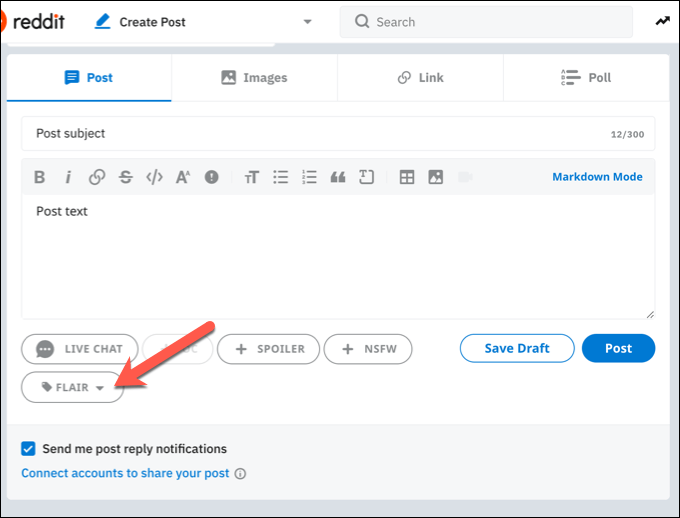Open the Link tab
680x518 pixels.
point(420,77)
